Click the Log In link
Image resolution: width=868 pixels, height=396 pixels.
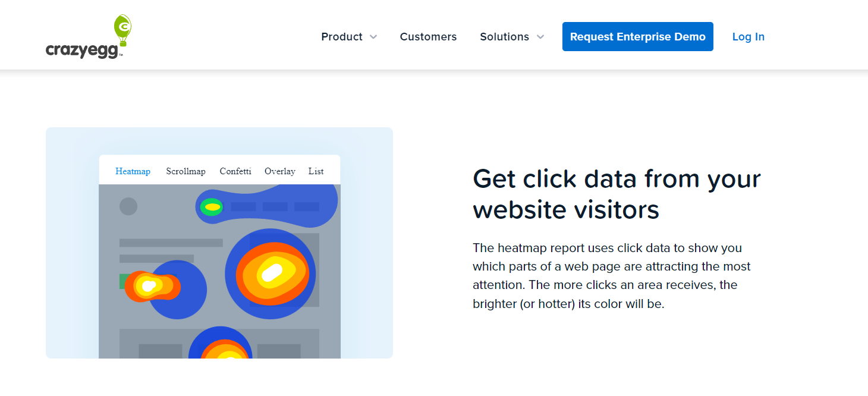[x=748, y=37]
